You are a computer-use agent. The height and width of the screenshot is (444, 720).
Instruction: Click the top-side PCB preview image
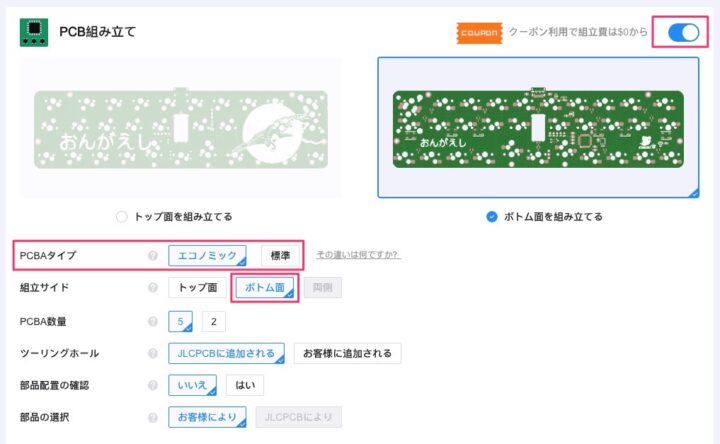pos(187,127)
